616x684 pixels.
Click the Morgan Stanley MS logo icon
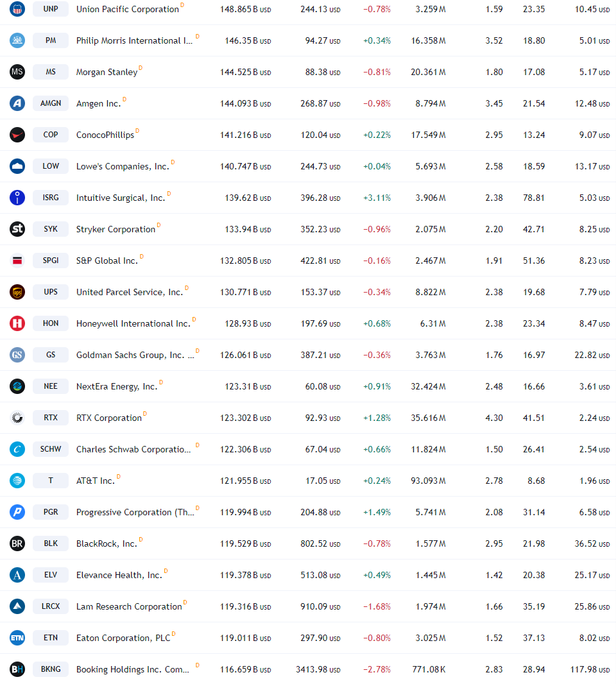(x=17, y=71)
